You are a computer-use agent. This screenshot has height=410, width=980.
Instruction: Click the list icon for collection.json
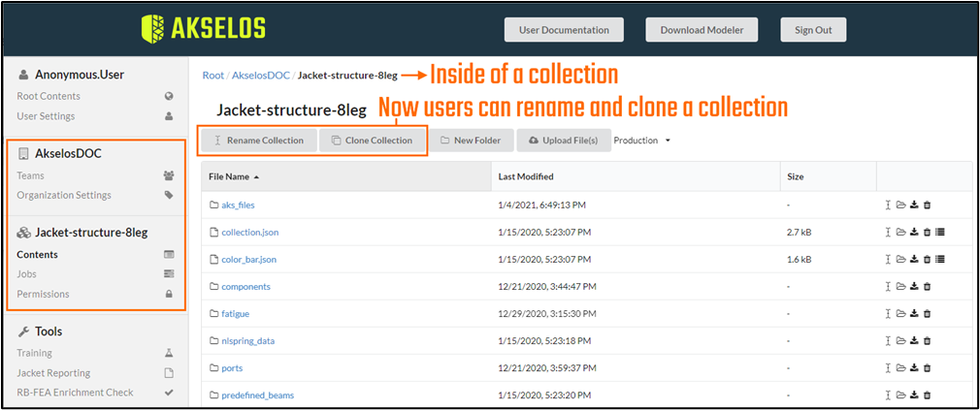coord(940,233)
